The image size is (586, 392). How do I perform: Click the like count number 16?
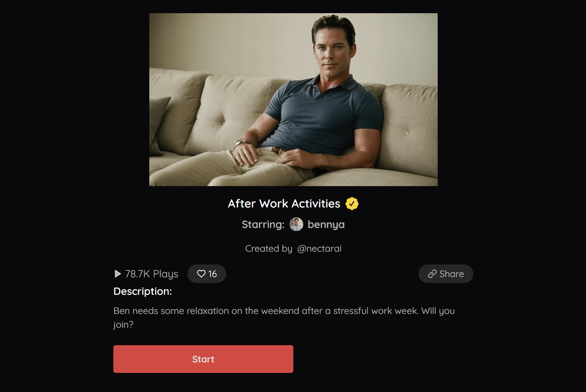click(x=213, y=274)
